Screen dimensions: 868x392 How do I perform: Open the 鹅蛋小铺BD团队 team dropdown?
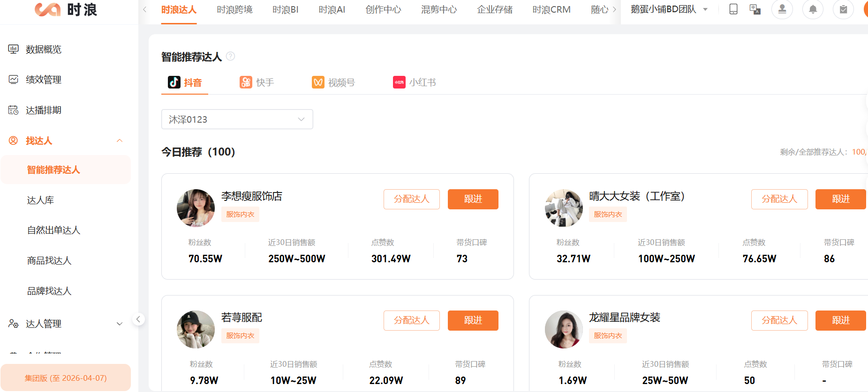669,9
